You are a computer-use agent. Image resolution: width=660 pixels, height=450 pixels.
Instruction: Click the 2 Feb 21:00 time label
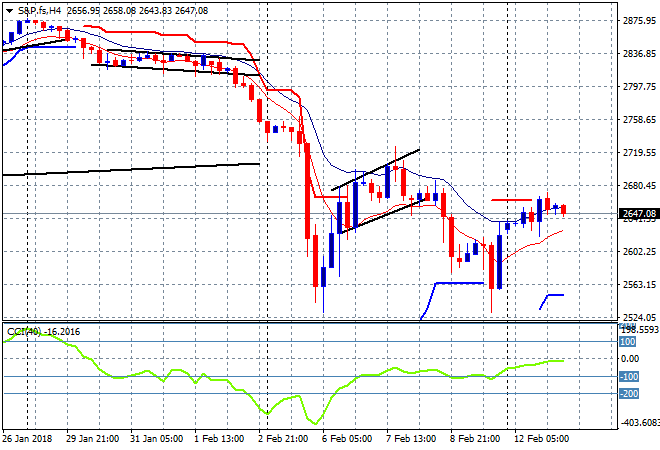(283, 439)
